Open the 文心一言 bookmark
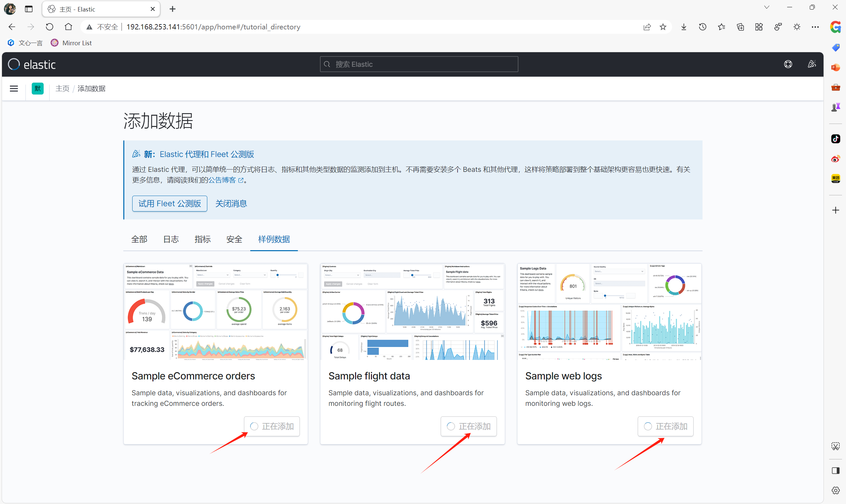This screenshot has height=504, width=846. 25,43
